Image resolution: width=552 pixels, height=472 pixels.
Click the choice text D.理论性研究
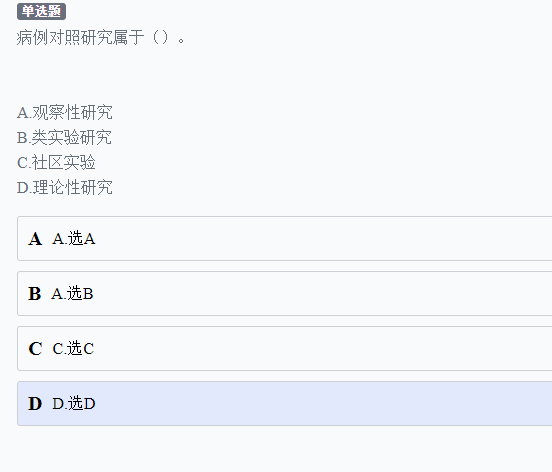tap(65, 188)
